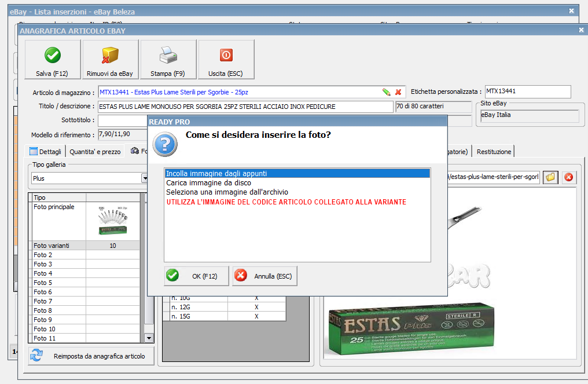Select the Foto principale thumbnail
This screenshot has height=384, width=588.
pyautogui.click(x=113, y=221)
